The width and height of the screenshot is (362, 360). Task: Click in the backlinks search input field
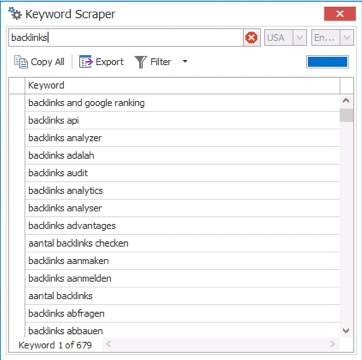126,38
